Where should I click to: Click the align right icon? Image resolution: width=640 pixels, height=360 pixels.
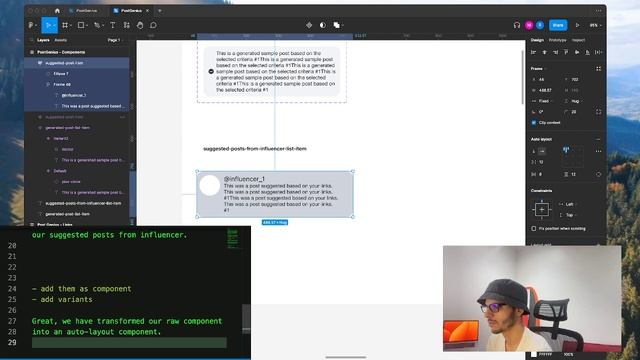555,52
